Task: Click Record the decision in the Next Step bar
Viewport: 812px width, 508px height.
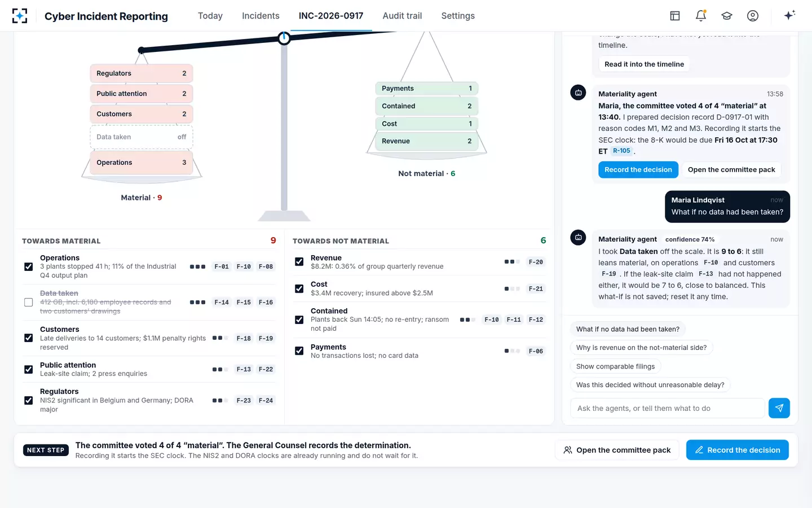Action: 737,450
